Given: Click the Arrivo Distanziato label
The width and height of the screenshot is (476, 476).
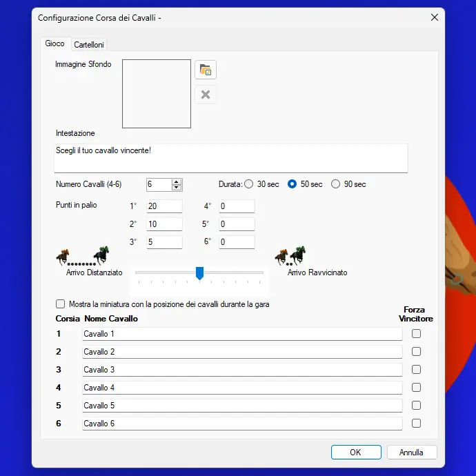Looking at the screenshot, I should 94,272.
